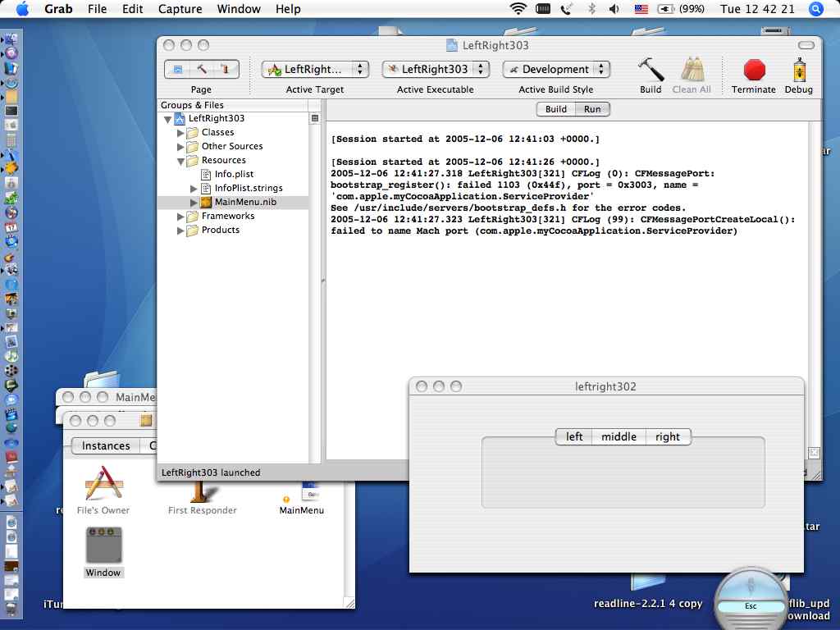Open the Active Target popup
Viewport: 840px width, 630px height.
tap(315, 69)
